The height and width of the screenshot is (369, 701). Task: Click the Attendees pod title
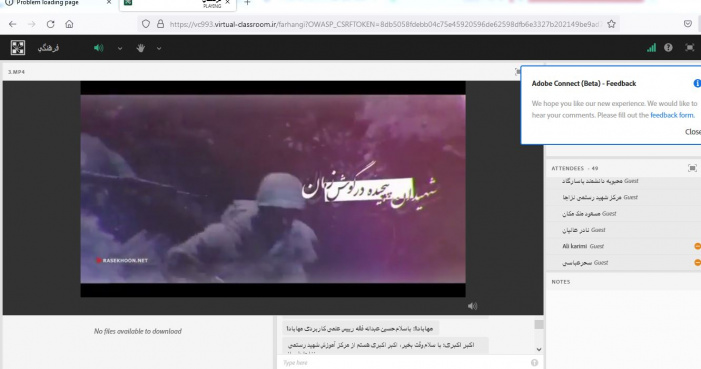574,168
